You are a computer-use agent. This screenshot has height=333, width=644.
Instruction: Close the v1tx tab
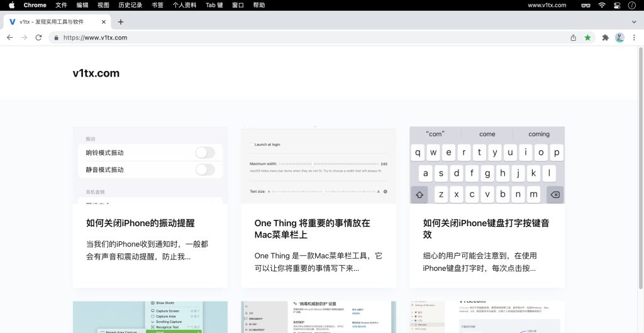point(104,22)
